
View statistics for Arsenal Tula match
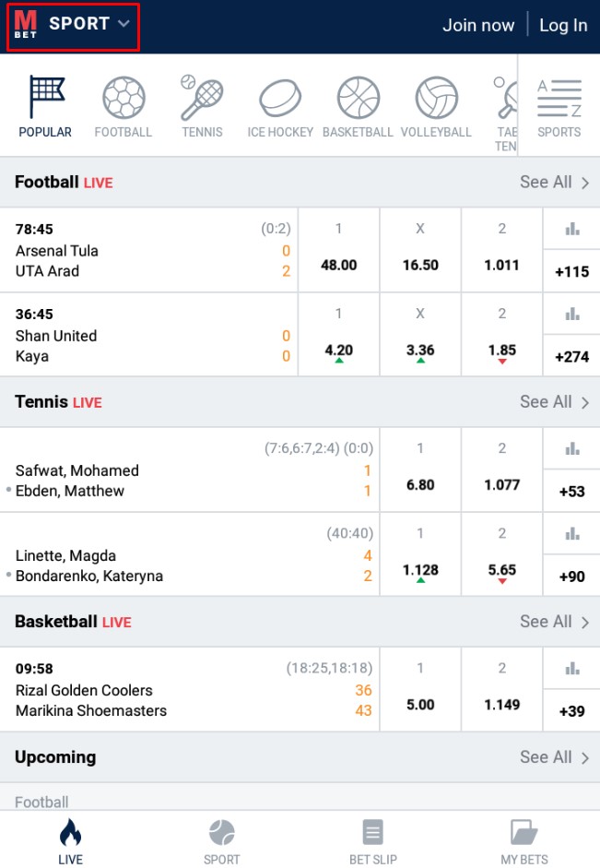tap(572, 230)
